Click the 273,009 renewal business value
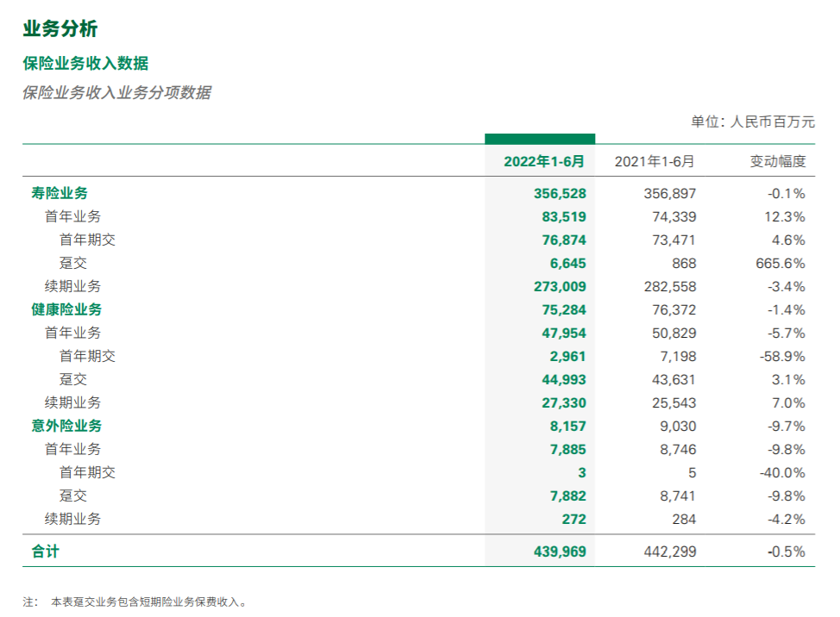840x617 pixels. [560, 287]
